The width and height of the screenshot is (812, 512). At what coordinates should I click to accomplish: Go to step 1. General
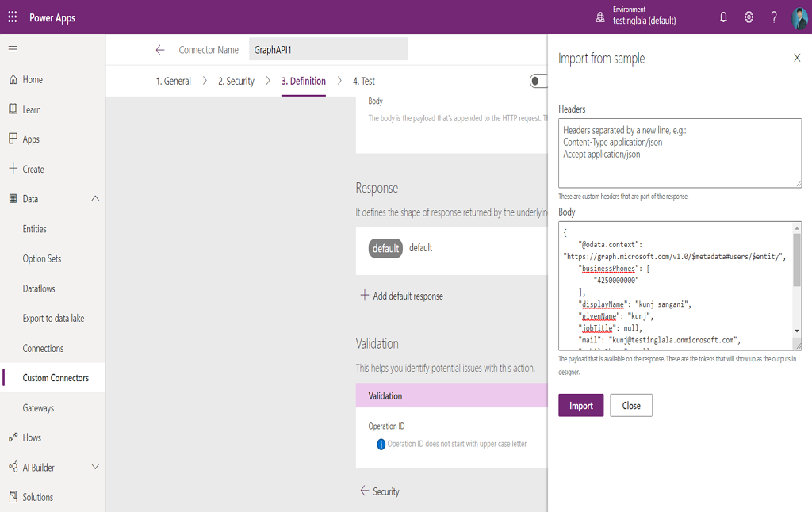pos(174,81)
